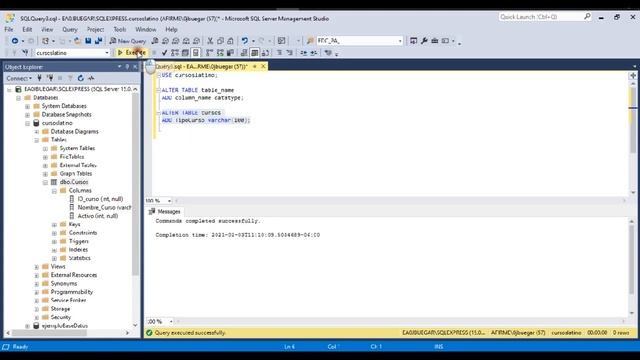Click the Object Explorer filter funnel icon
This screenshot has height=360, width=640.
coord(70,78)
